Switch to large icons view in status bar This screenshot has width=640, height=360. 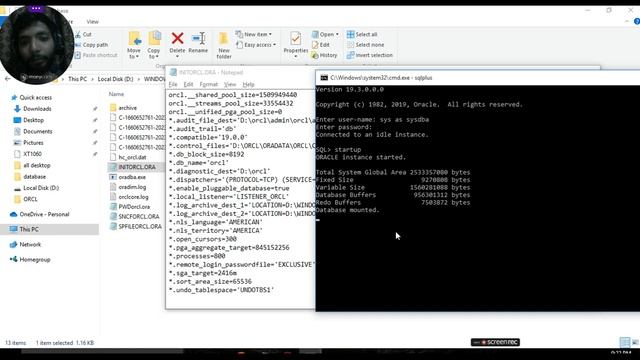pyautogui.click(x=636, y=342)
